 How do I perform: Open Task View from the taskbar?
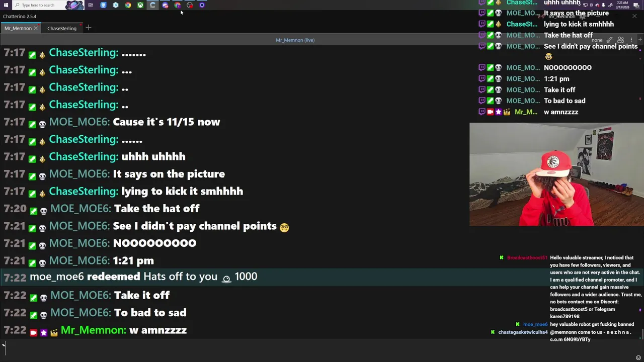(x=91, y=5)
